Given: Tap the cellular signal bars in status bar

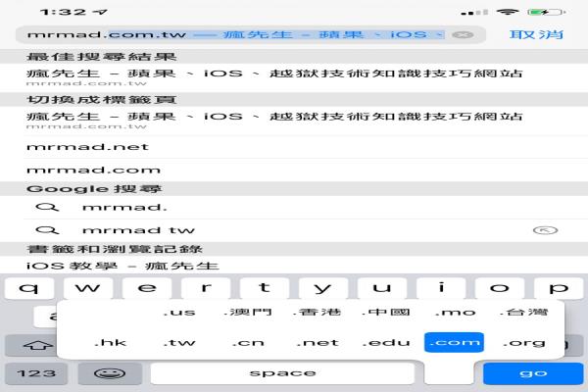Looking at the screenshot, I should pos(474,13).
